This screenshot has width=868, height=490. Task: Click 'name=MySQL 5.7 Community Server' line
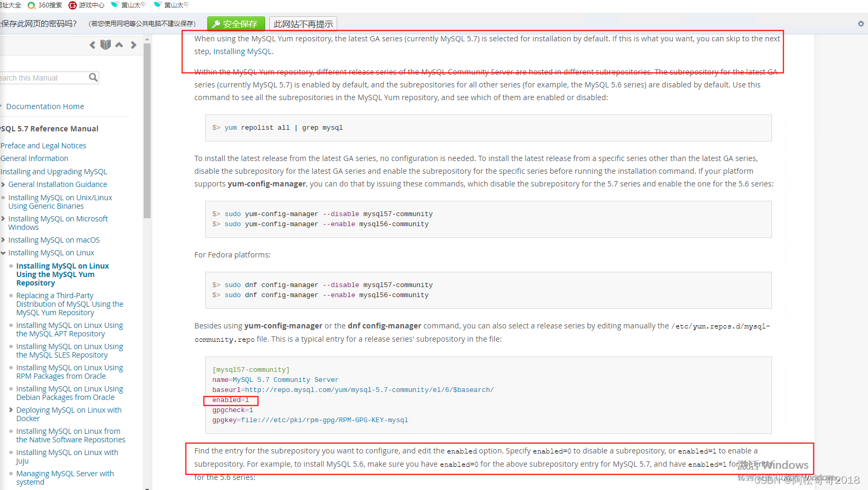tap(275, 380)
